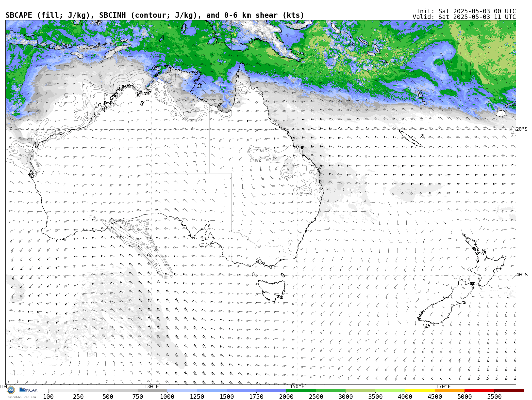
Task: Click the 'Init: Sat 2025-05-03 00 UTC' text
Action: click(466, 11)
